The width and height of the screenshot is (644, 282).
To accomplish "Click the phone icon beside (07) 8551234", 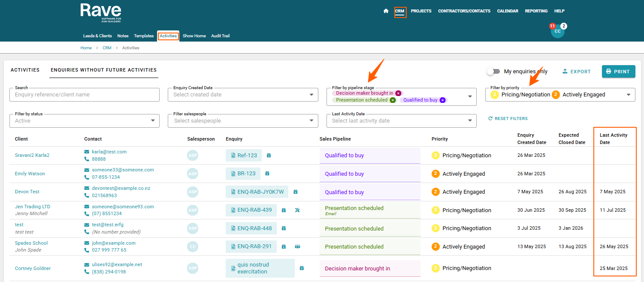I will [87, 213].
